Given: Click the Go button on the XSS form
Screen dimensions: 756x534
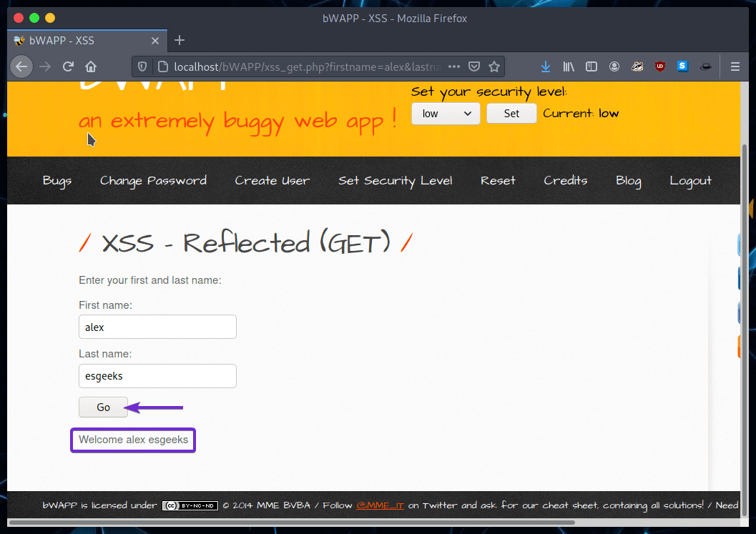Looking at the screenshot, I should coord(103,407).
